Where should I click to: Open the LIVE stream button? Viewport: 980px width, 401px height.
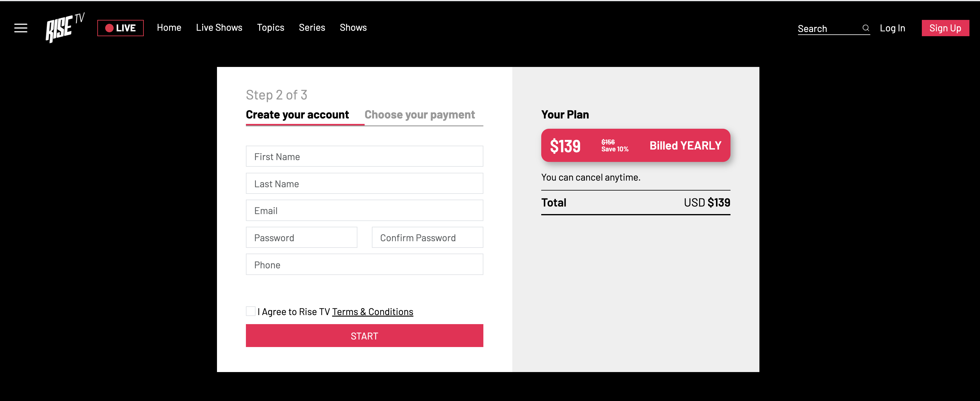click(x=120, y=28)
